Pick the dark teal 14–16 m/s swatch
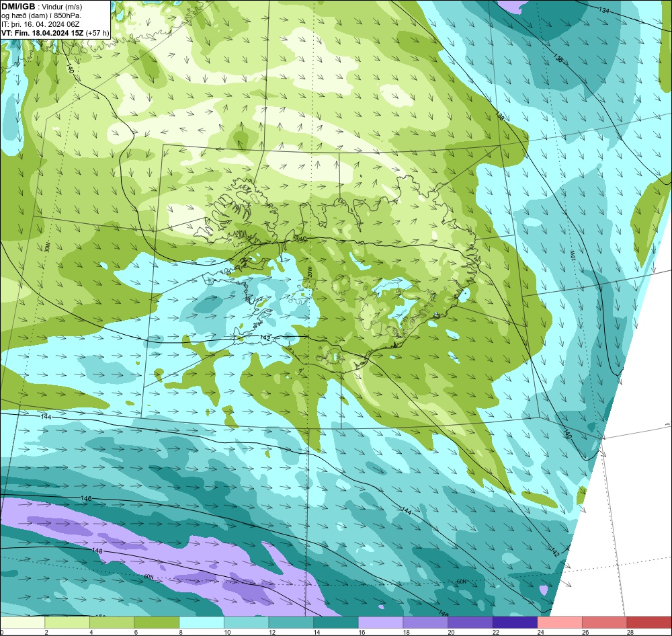Viewport: 672px width, 636px height. [x=335, y=623]
